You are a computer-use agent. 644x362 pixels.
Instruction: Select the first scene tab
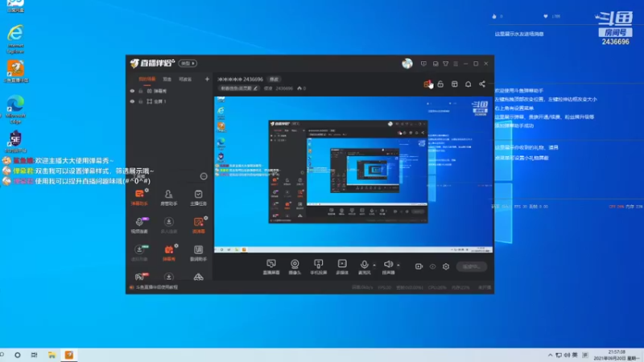(x=147, y=79)
